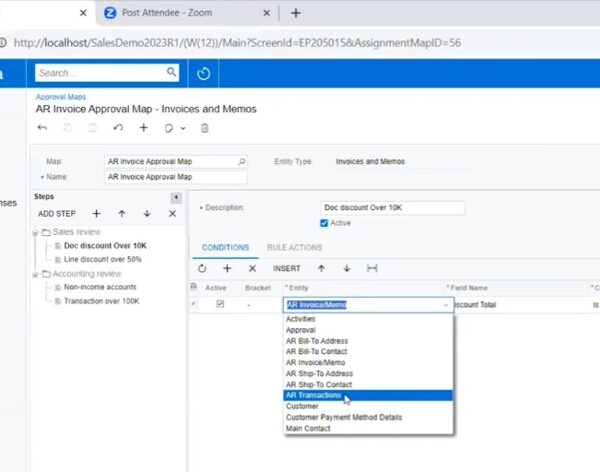Click the undo icon in form toolbar
The image size is (600, 472).
[x=118, y=128]
